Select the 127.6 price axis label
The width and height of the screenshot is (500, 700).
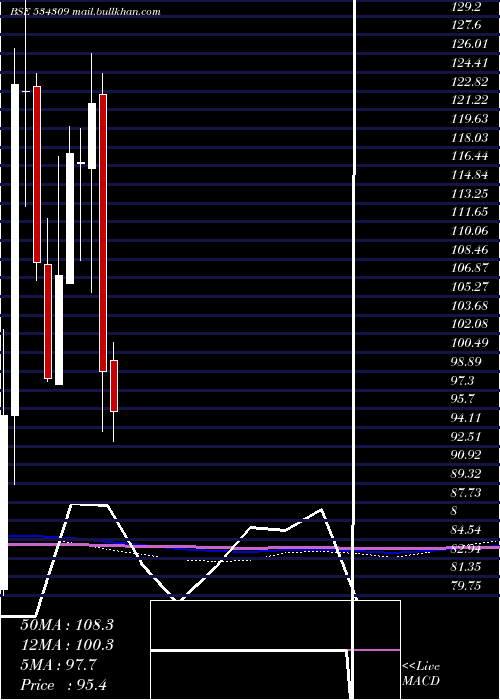coord(467,25)
